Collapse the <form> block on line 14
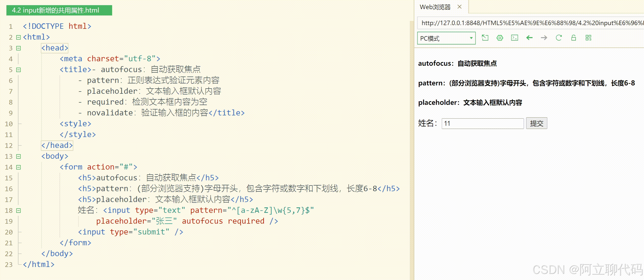The height and width of the screenshot is (280, 644). (18, 167)
